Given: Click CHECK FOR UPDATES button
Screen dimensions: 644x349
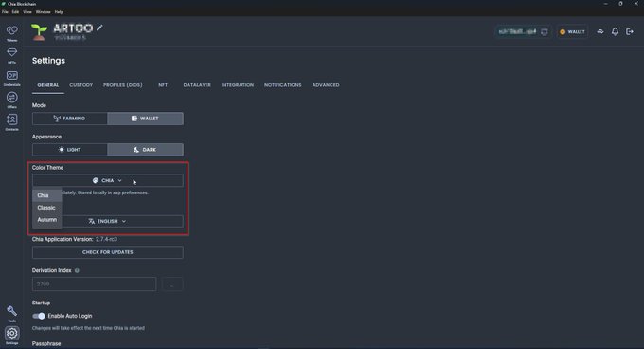Looking at the screenshot, I should click(x=108, y=252).
